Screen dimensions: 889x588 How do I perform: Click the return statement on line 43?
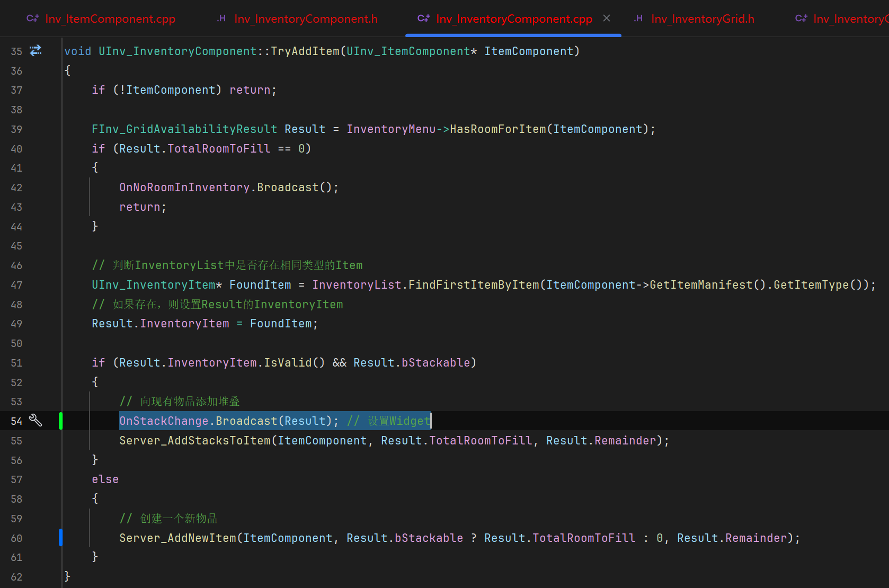143,207
